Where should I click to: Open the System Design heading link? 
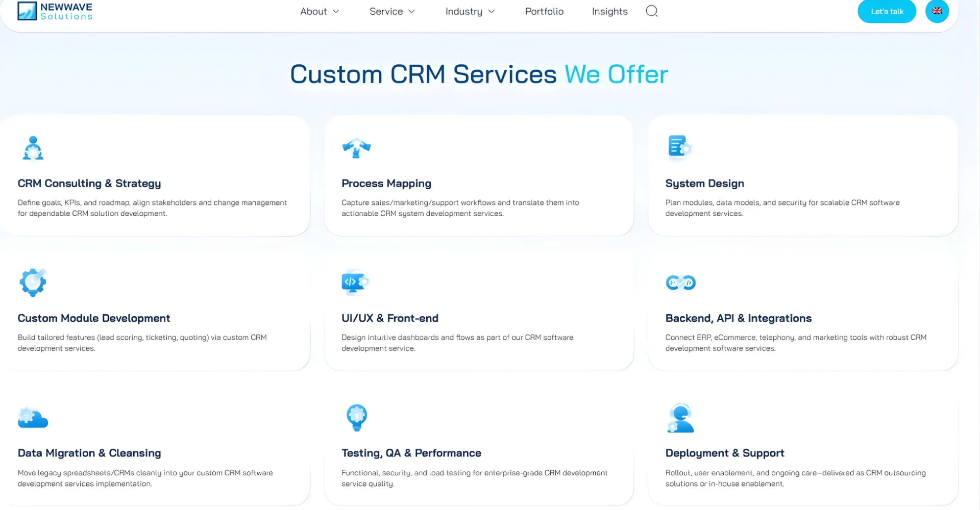tap(704, 183)
